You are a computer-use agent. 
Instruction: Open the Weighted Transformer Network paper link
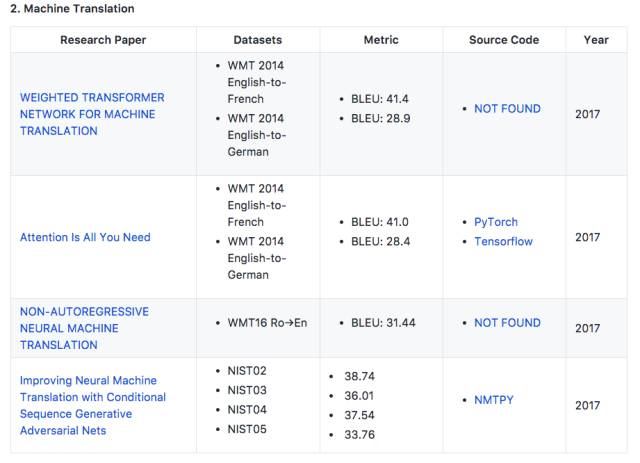[x=92, y=114]
